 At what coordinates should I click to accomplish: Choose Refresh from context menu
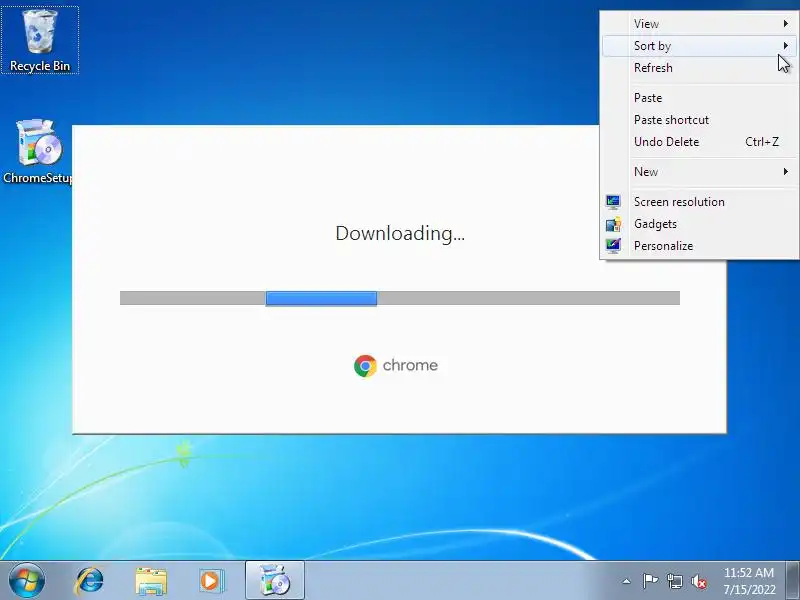tap(699, 68)
